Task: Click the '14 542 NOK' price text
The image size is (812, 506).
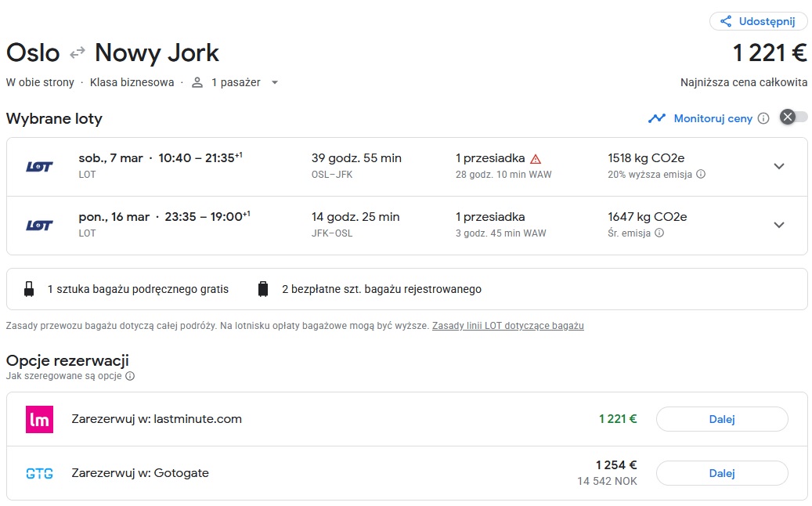Action: coord(607,481)
